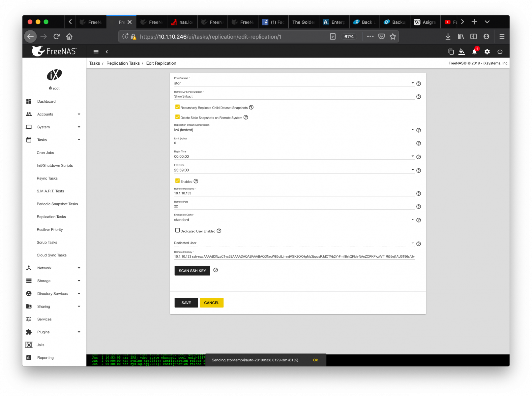The image size is (532, 396).
Task: Toggle Recursively Replicate Child Dataset Snapshots
Action: pyautogui.click(x=177, y=107)
